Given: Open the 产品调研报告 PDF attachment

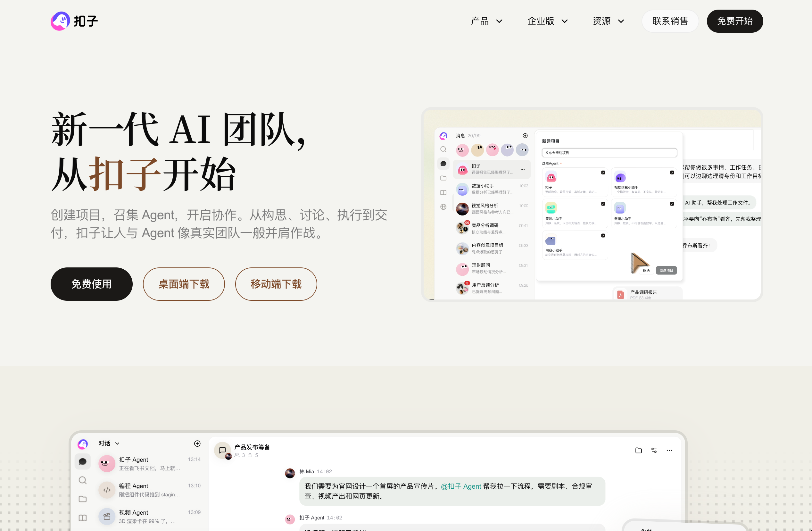Looking at the screenshot, I should (x=648, y=294).
